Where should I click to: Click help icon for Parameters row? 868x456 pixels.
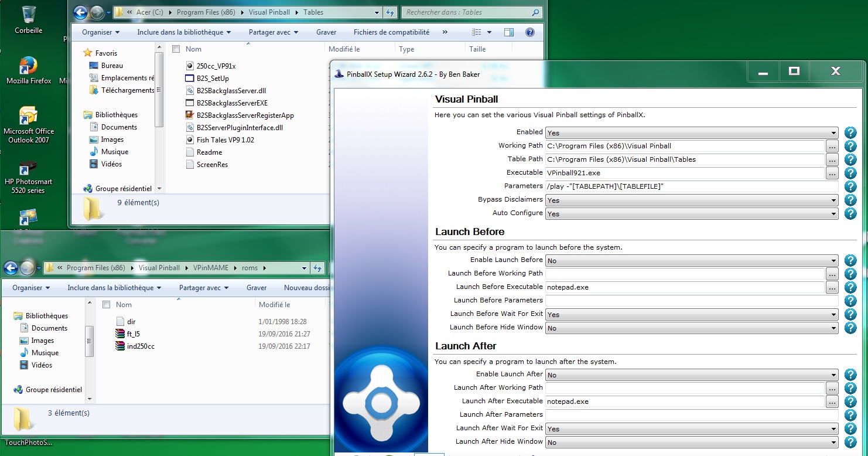point(850,186)
